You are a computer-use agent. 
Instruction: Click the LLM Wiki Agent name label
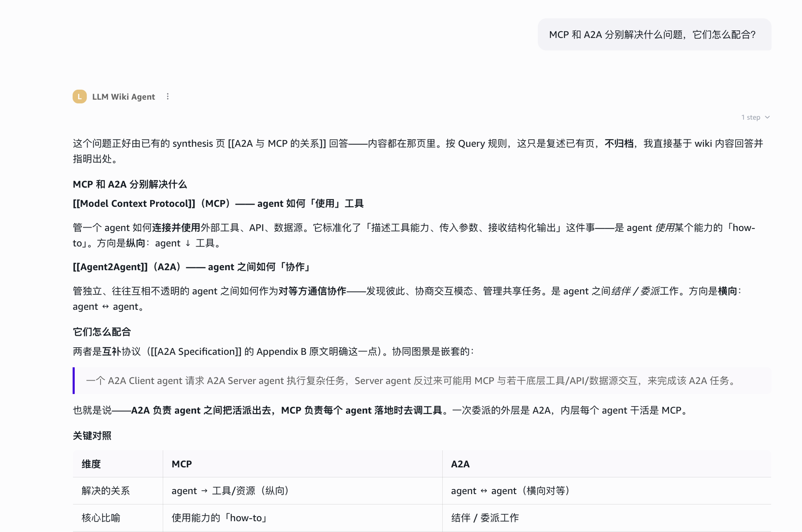point(124,96)
